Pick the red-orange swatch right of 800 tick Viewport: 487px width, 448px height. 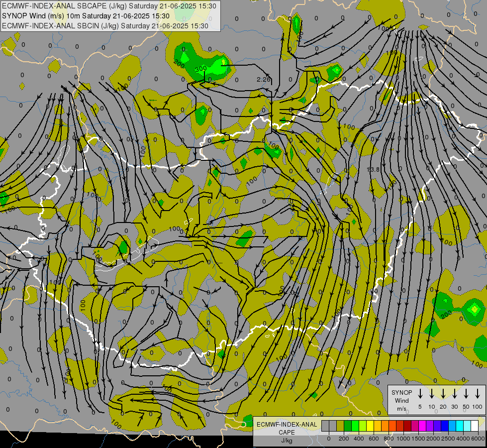pyautogui.click(x=392, y=426)
